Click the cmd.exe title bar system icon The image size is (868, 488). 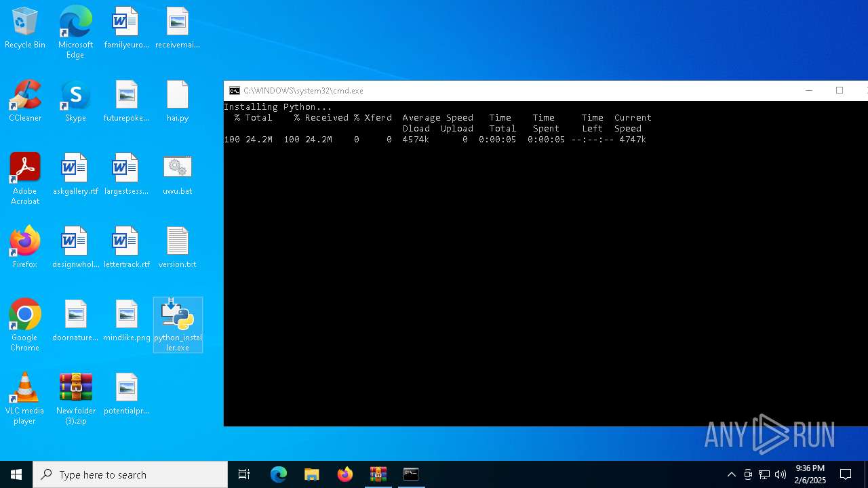pyautogui.click(x=234, y=91)
